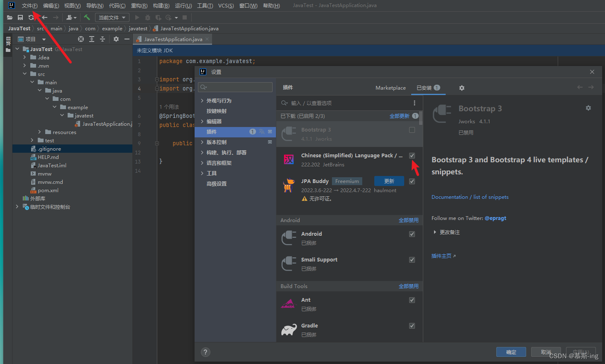Viewport: 605px width, 364px height.
Task: Close the JavaTestApplication.java editor tab
Action: 207,39
